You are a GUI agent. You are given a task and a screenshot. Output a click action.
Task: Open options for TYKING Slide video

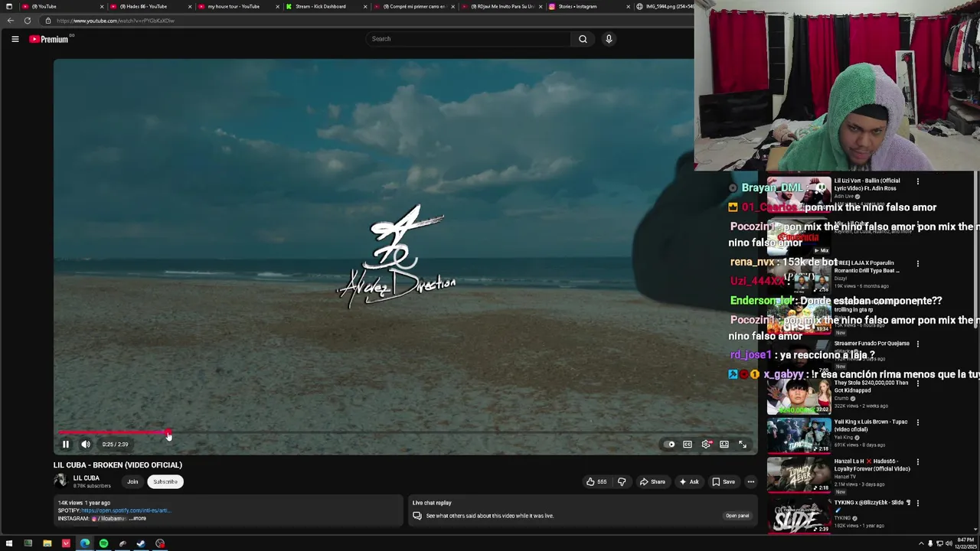point(918,503)
